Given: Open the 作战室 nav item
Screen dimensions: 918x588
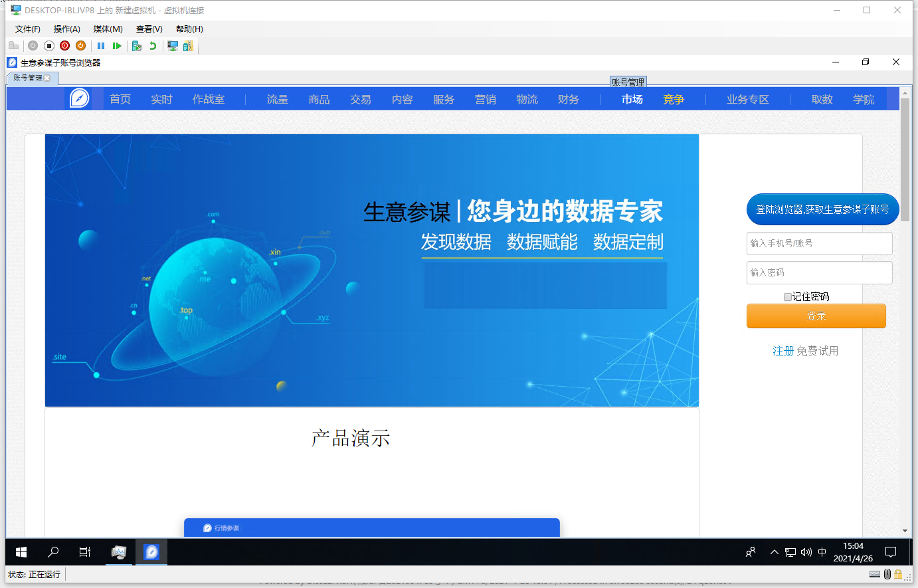Looking at the screenshot, I should (x=209, y=99).
